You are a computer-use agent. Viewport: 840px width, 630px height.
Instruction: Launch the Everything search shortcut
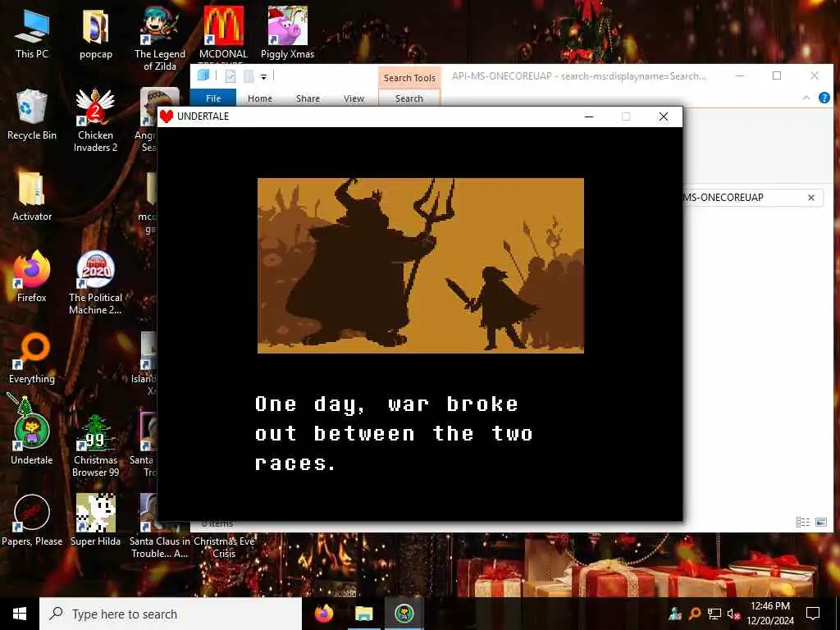(x=32, y=359)
